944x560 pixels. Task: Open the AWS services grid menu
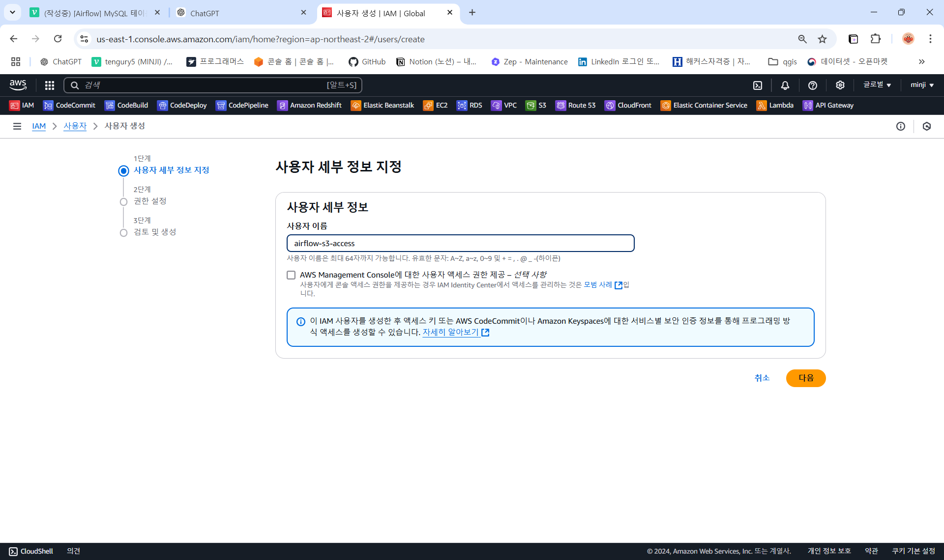coord(49,85)
